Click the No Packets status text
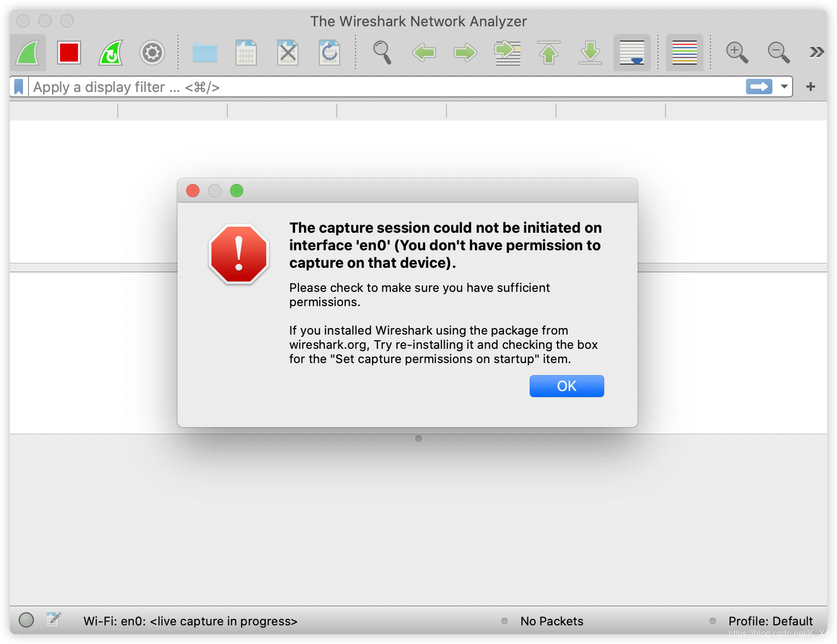Image resolution: width=837 pixels, height=644 pixels. 552,621
